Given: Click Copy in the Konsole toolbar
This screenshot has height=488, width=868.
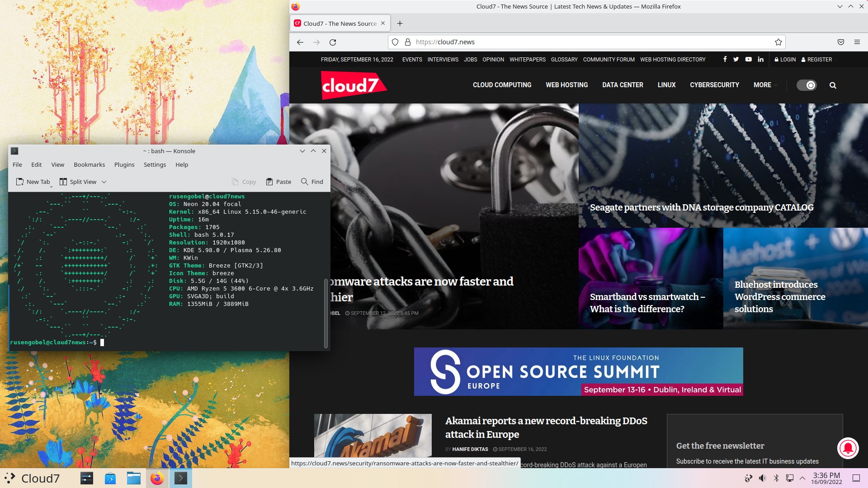Looking at the screenshot, I should pyautogui.click(x=244, y=182).
